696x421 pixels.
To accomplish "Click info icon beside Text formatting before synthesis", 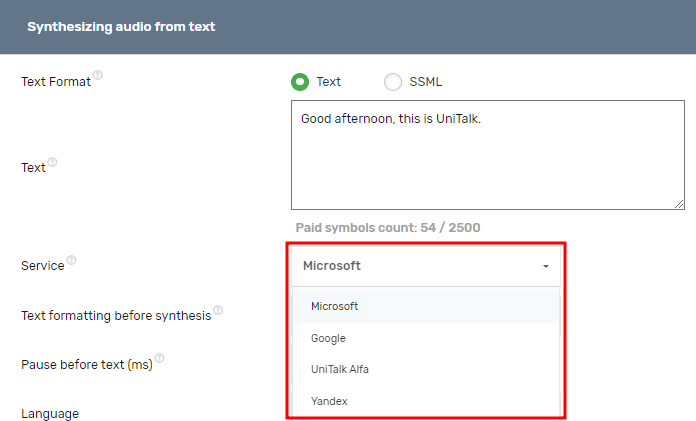I will coord(218,310).
